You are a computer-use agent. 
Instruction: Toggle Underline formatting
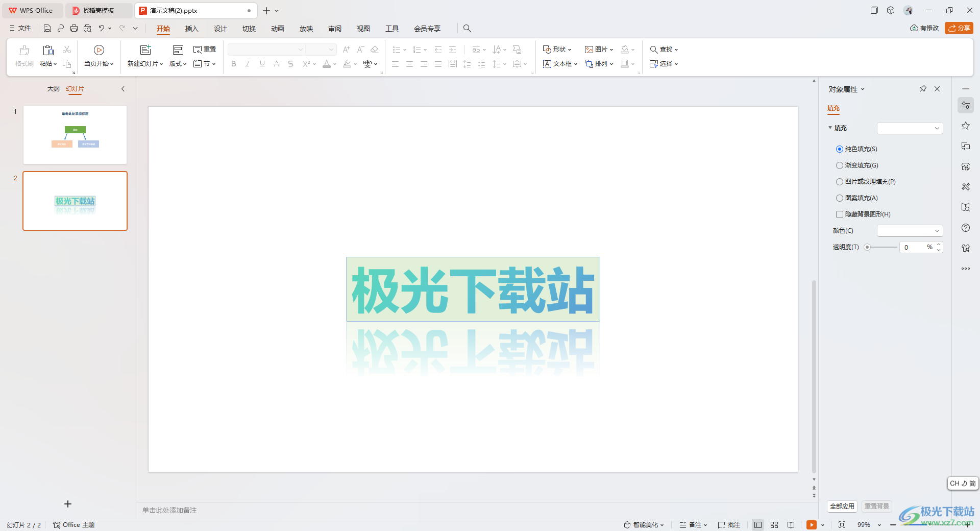tap(262, 64)
